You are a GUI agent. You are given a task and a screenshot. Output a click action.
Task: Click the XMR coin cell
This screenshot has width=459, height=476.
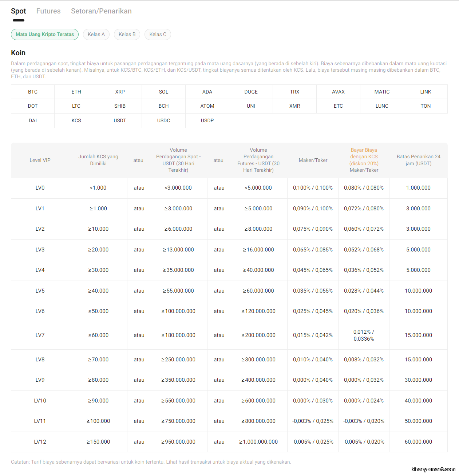click(x=295, y=106)
